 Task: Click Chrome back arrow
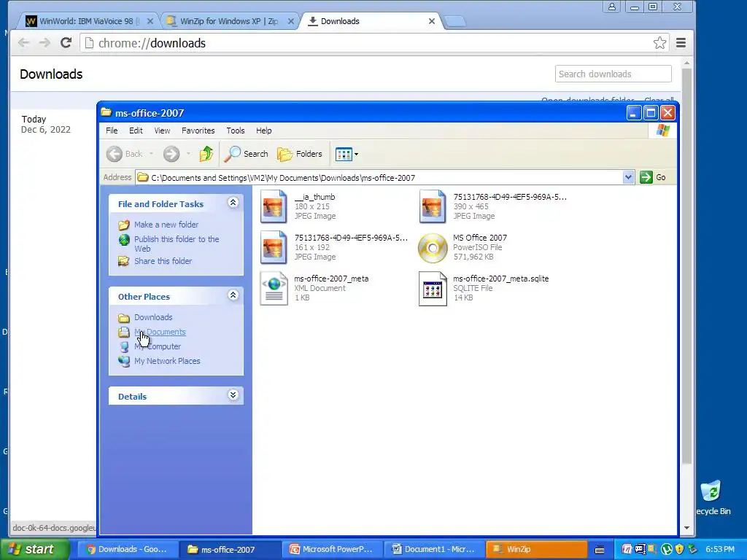point(23,43)
